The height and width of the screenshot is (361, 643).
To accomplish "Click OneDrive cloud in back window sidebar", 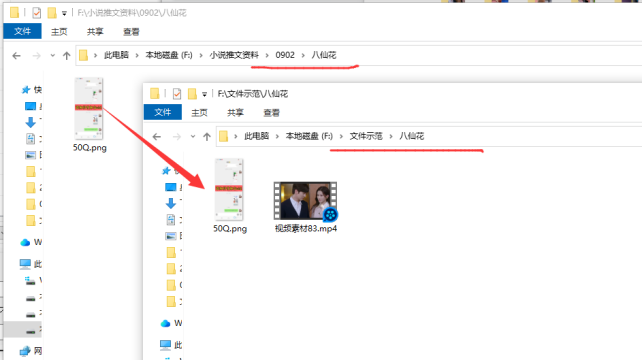I will tap(25, 242).
